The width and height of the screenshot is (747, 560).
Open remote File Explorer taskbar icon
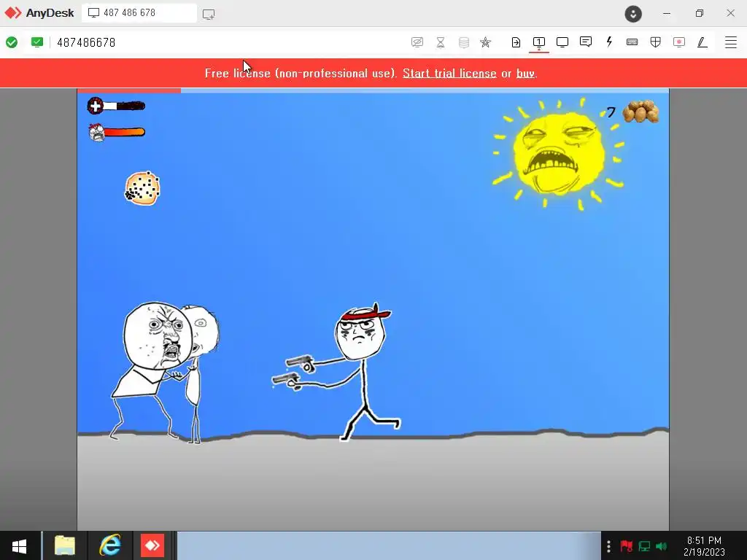coord(65,545)
